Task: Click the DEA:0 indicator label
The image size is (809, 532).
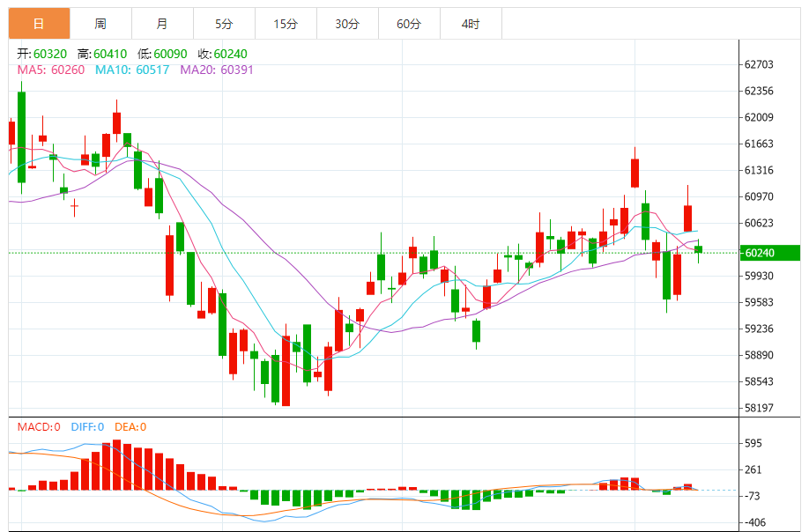Action: click(130, 427)
